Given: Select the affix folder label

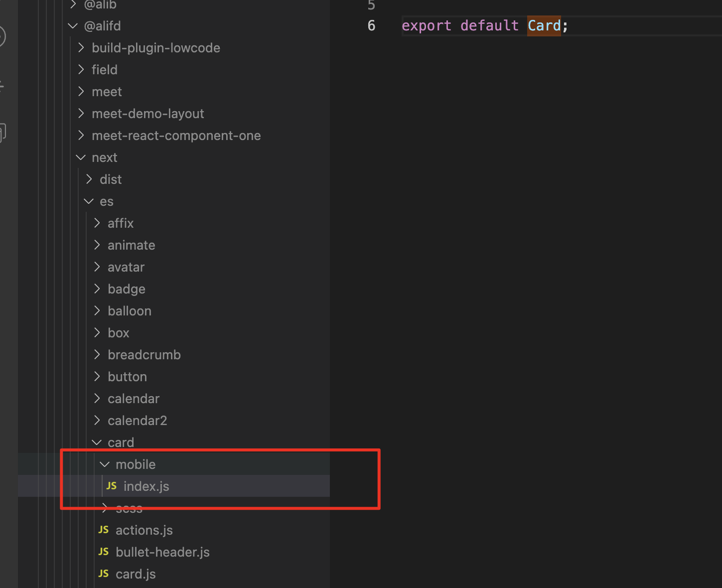Looking at the screenshot, I should click(x=121, y=223).
